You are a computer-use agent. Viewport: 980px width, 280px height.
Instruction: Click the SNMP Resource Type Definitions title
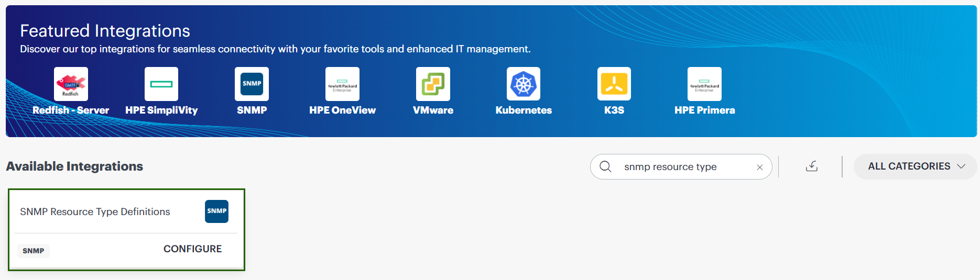(95, 212)
